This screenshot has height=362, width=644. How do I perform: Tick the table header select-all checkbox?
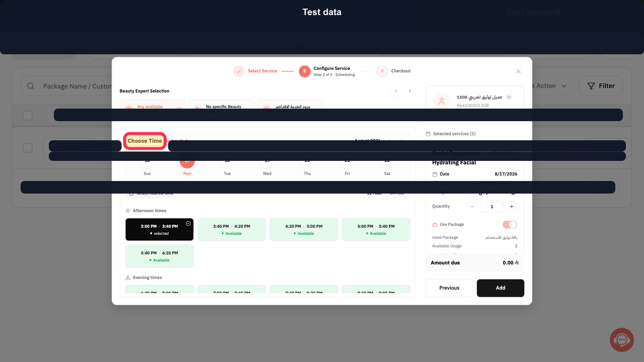click(28, 116)
